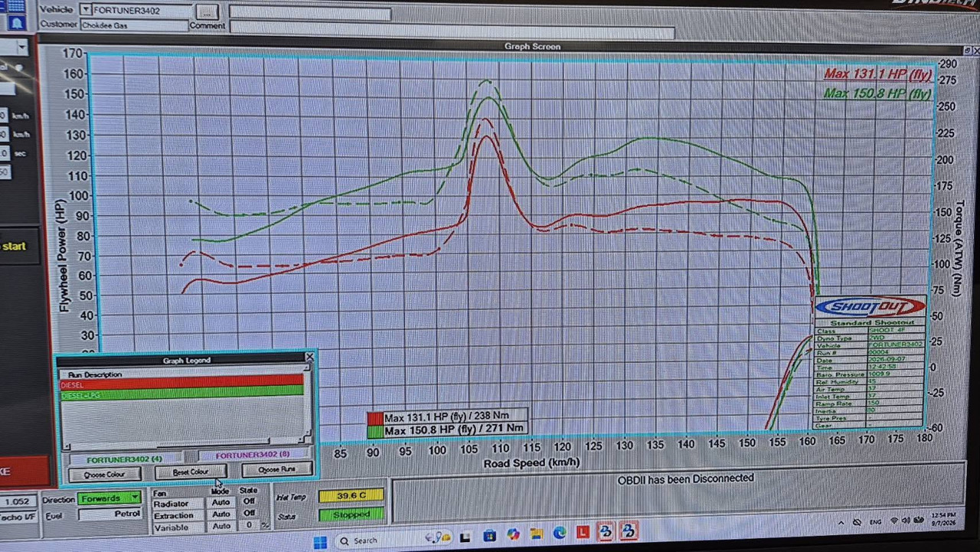Open the Windows Start menu
Screen dimensions: 980x552
(320, 541)
